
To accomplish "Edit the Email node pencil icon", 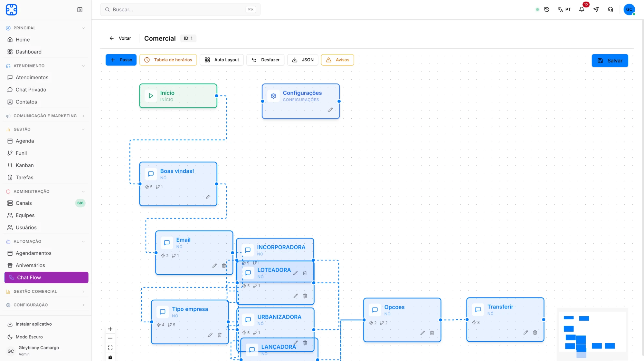I will click(214, 266).
